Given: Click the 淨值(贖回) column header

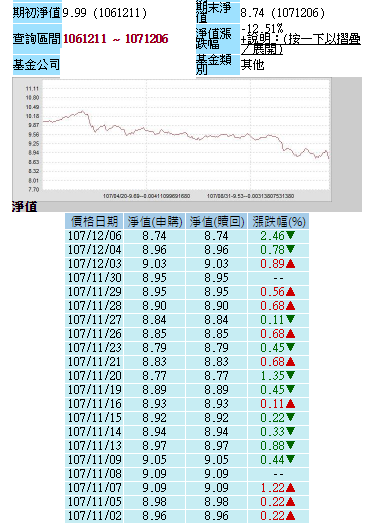Looking at the screenshot, I should point(217,221).
